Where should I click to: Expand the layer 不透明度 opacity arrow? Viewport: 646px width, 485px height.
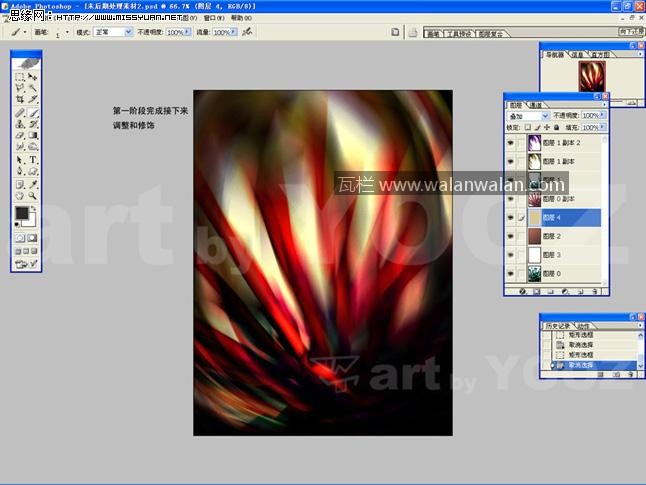(x=602, y=115)
